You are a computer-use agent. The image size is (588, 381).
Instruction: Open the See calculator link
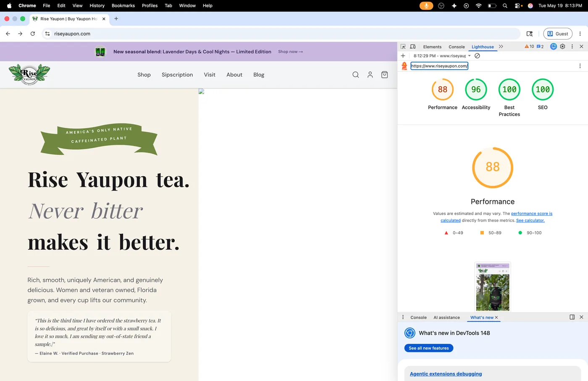[x=530, y=220]
